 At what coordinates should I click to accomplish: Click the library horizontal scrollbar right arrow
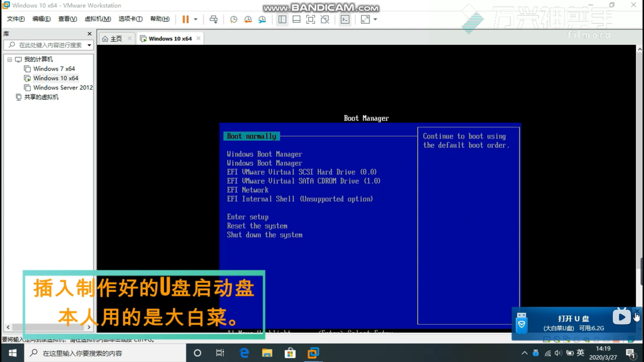(x=89, y=327)
